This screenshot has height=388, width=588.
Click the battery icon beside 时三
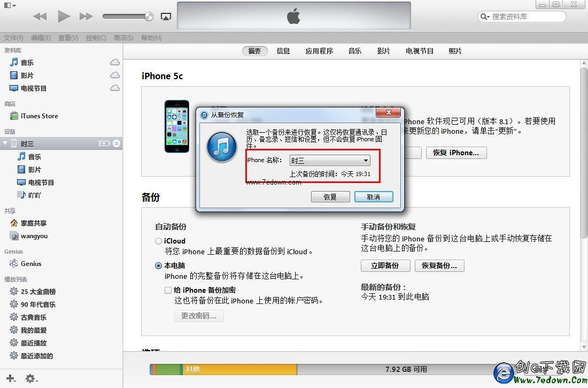tap(104, 143)
